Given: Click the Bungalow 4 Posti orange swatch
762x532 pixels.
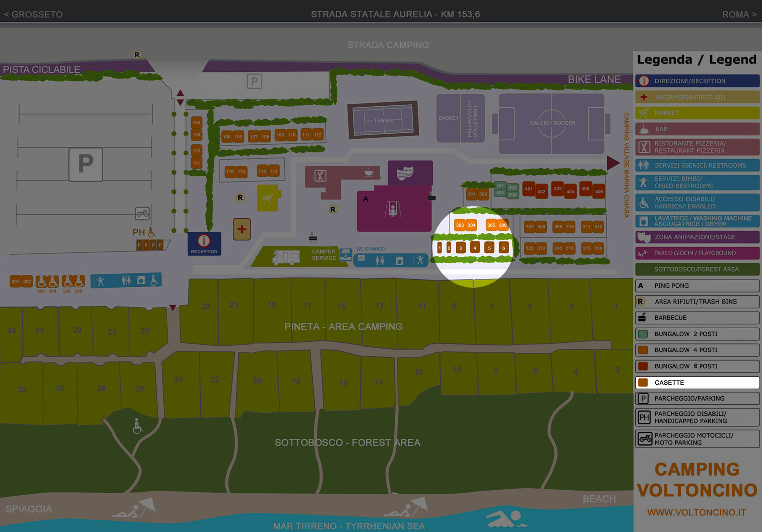Looking at the screenshot, I should coord(643,350).
